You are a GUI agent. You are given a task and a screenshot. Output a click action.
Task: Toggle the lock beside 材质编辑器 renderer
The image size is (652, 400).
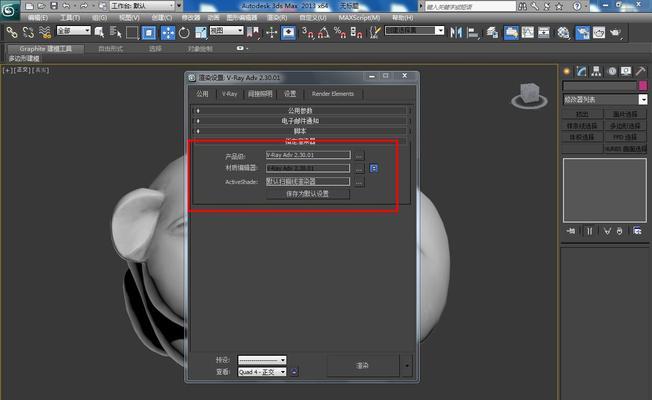pos(374,168)
